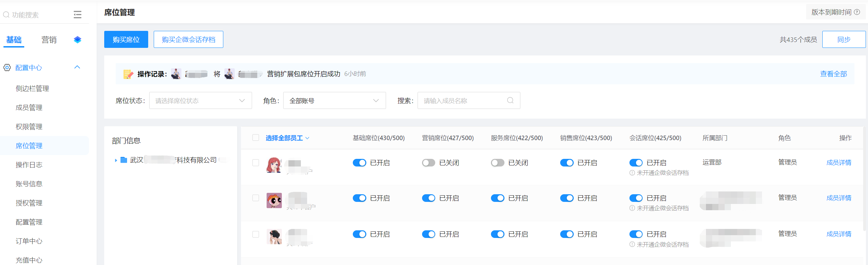The height and width of the screenshot is (265, 868).
Task: Switch to the 基础 tab
Action: [x=14, y=40]
